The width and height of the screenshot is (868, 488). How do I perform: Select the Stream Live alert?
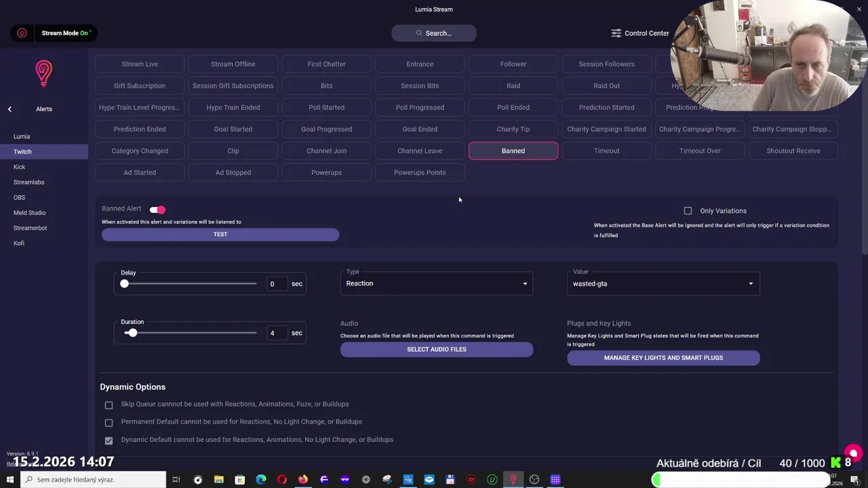(x=140, y=64)
